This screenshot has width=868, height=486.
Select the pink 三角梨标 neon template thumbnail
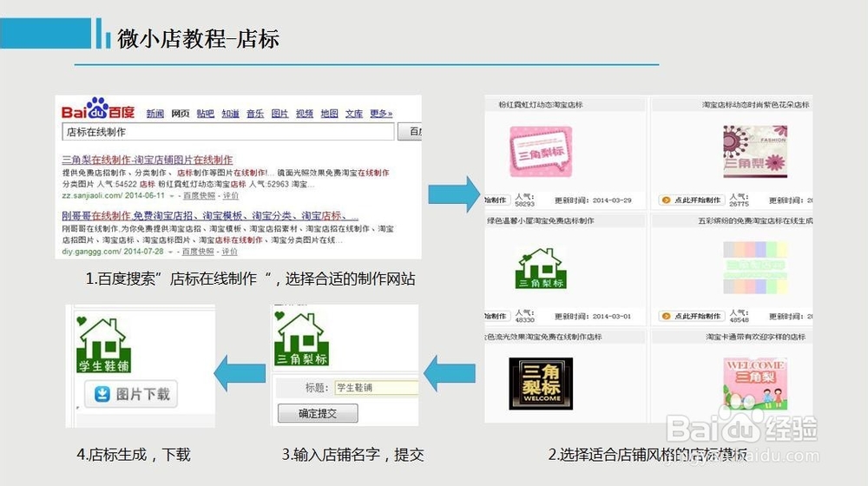[x=540, y=151]
